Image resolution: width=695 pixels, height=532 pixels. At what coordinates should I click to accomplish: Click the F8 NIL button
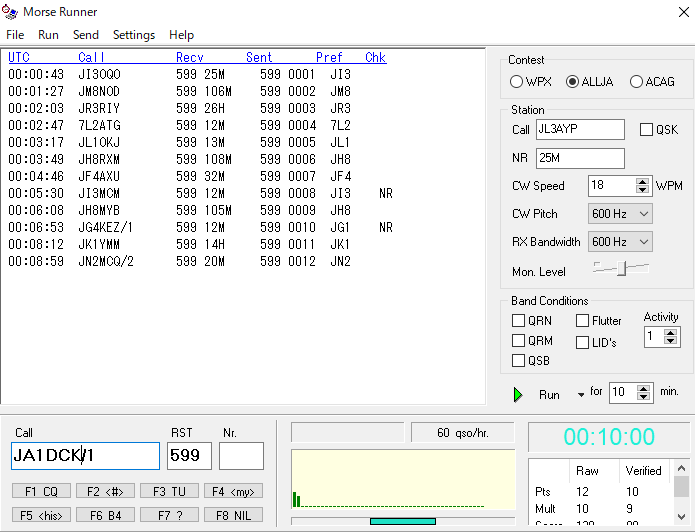[233, 515]
